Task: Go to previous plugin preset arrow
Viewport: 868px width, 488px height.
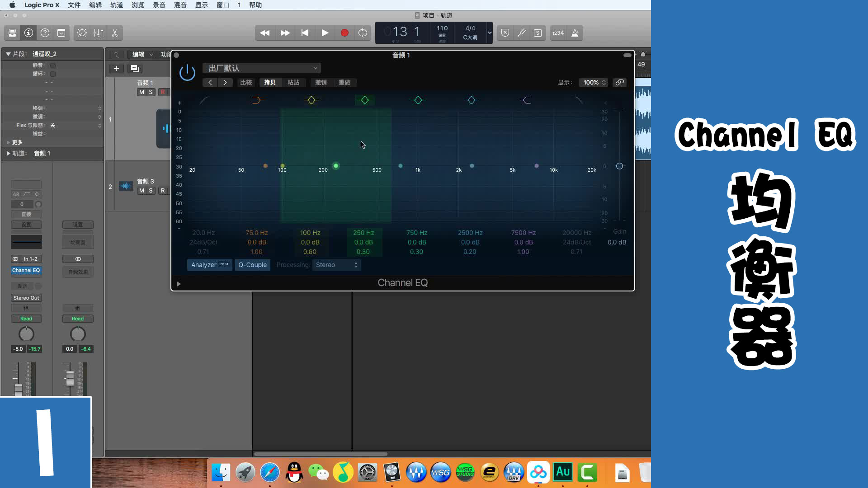Action: tap(210, 82)
